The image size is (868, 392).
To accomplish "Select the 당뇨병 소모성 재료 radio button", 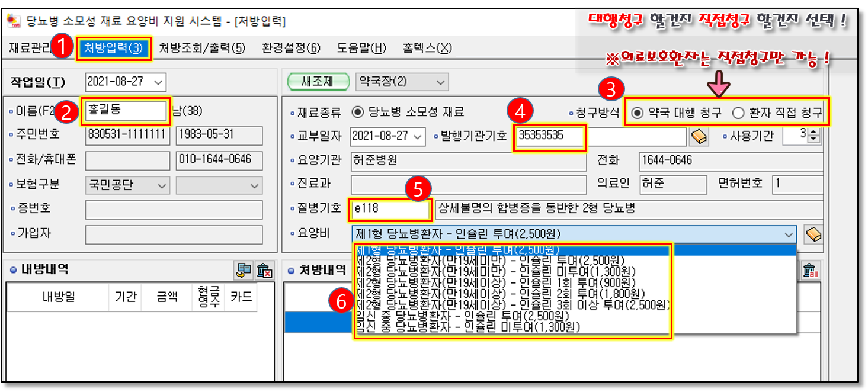I will pos(357,112).
